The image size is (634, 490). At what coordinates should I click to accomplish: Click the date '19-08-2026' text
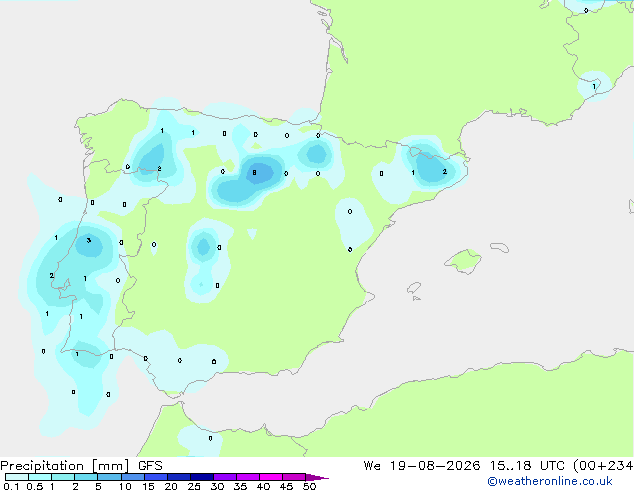435,466
